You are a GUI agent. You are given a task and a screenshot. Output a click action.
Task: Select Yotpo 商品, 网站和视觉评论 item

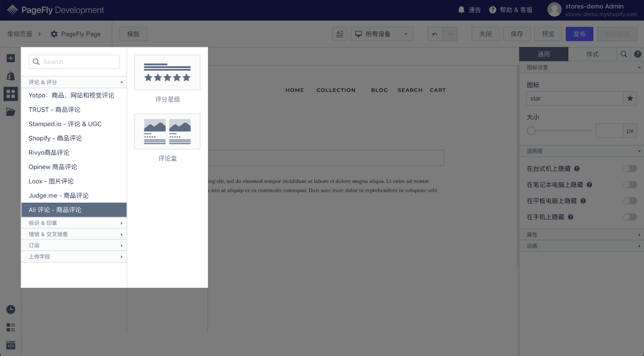point(74,95)
